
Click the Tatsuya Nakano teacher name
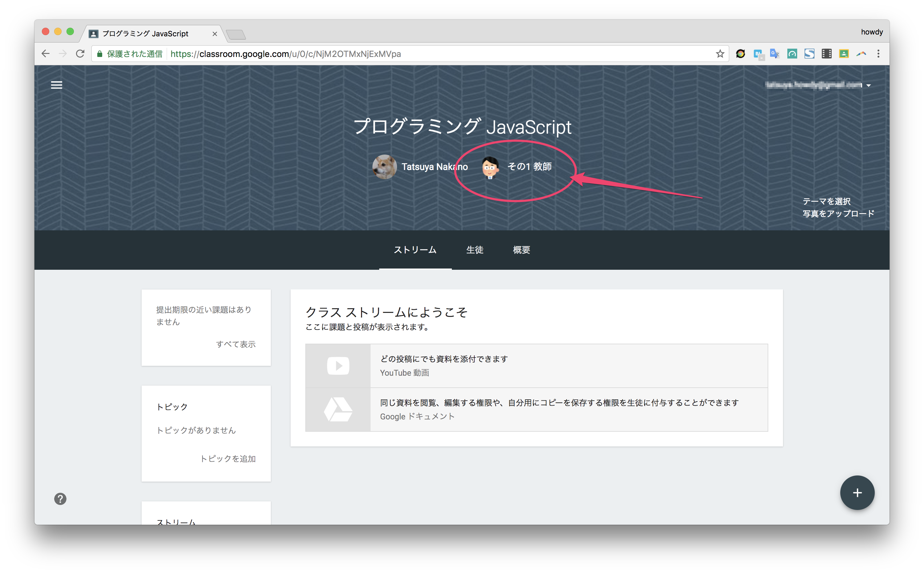tap(435, 167)
